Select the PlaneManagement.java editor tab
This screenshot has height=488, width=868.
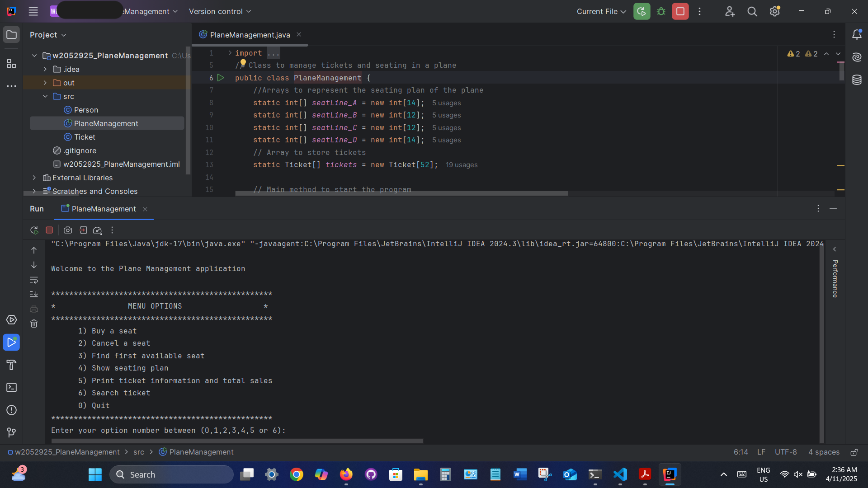click(250, 35)
